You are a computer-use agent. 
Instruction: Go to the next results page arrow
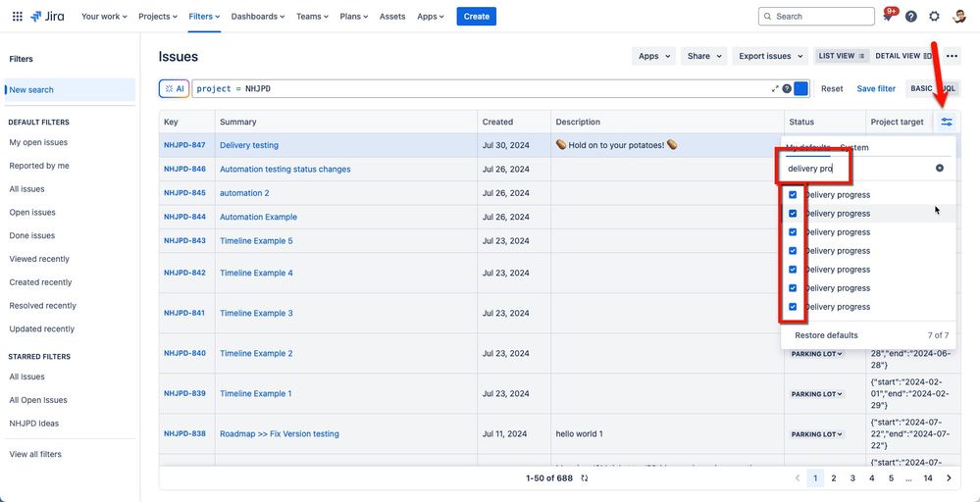949,478
